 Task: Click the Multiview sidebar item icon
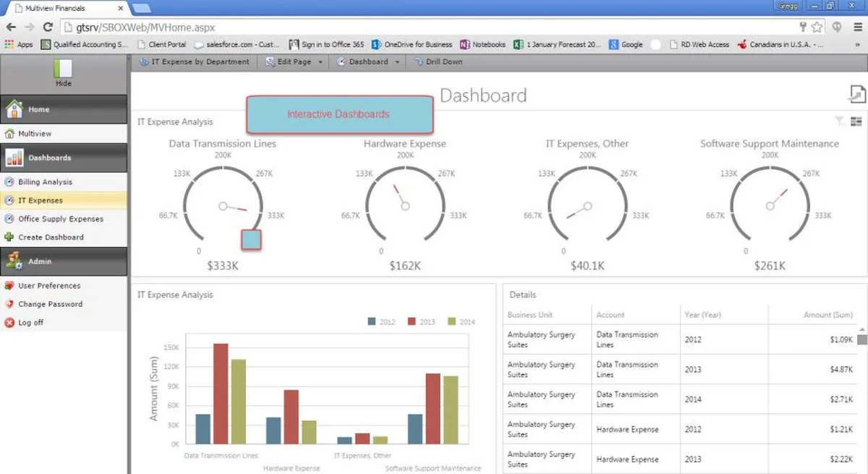pyautogui.click(x=9, y=134)
